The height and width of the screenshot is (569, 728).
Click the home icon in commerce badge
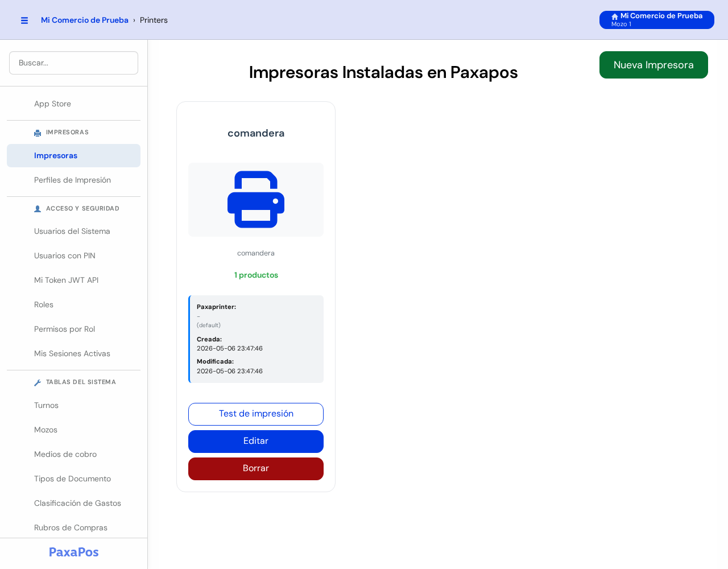point(615,17)
